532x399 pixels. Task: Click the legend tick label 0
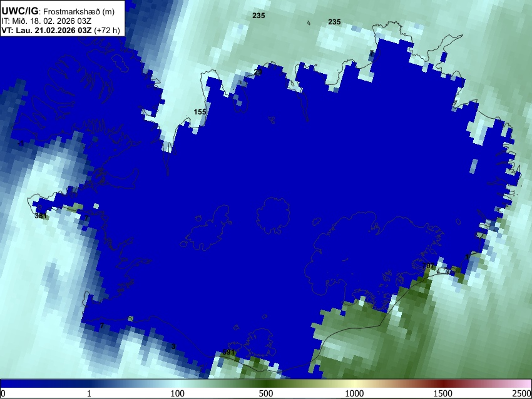pyautogui.click(x=3, y=393)
